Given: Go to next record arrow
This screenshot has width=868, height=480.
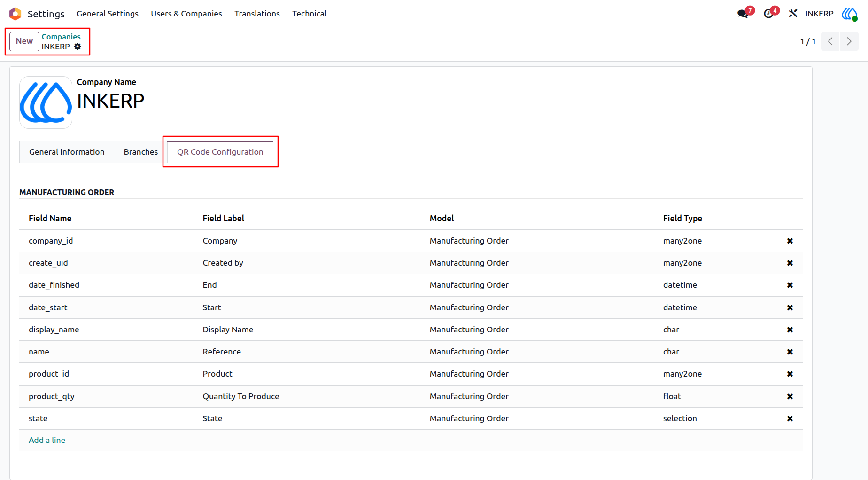Looking at the screenshot, I should click(849, 41).
